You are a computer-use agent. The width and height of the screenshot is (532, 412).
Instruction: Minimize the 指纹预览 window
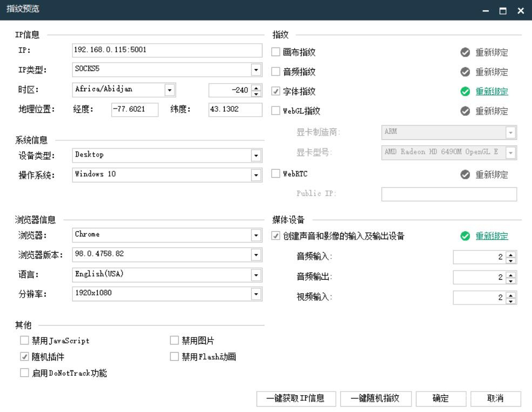[486, 11]
